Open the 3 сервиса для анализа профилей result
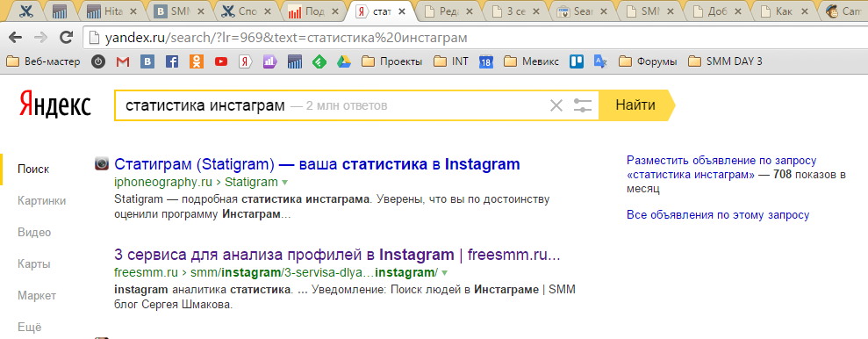Viewport: 868px width, 339px height. (338, 255)
